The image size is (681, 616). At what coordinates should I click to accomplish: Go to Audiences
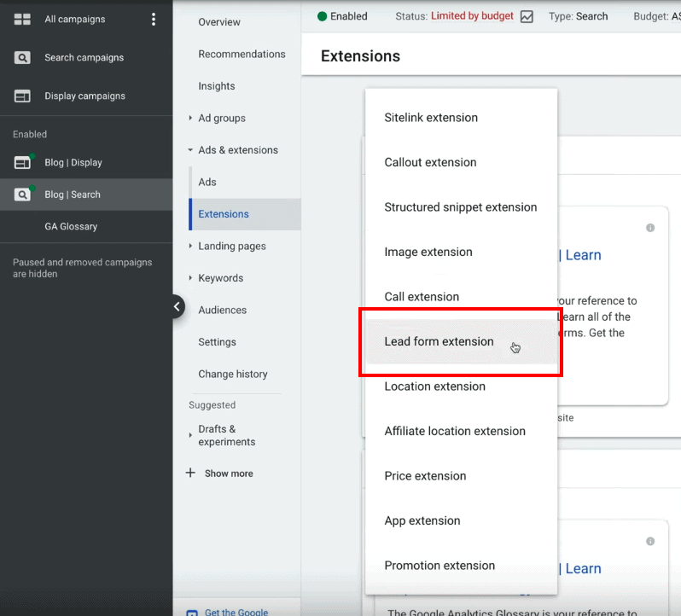[x=223, y=310]
